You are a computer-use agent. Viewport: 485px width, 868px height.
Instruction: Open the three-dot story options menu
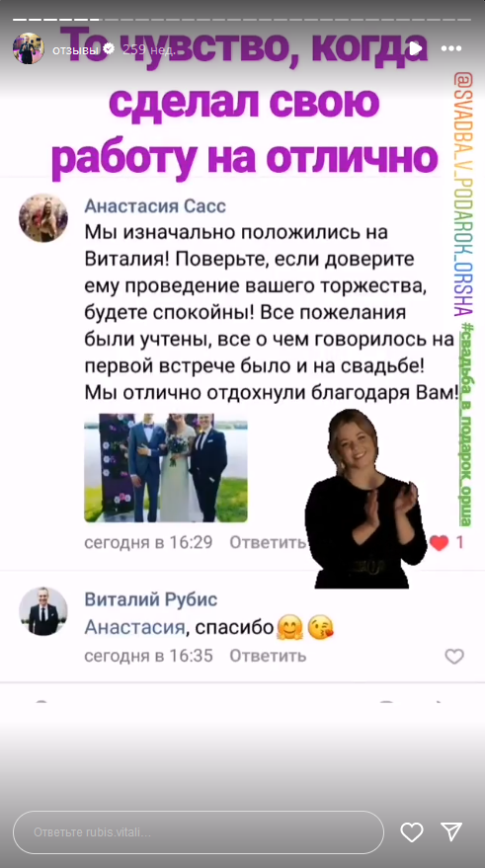pos(451,48)
